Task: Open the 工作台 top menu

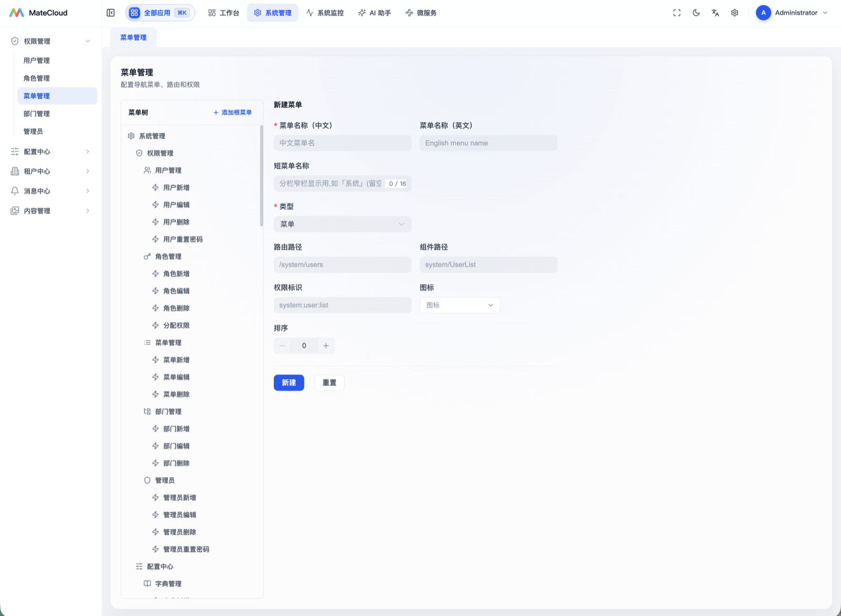Action: (223, 13)
